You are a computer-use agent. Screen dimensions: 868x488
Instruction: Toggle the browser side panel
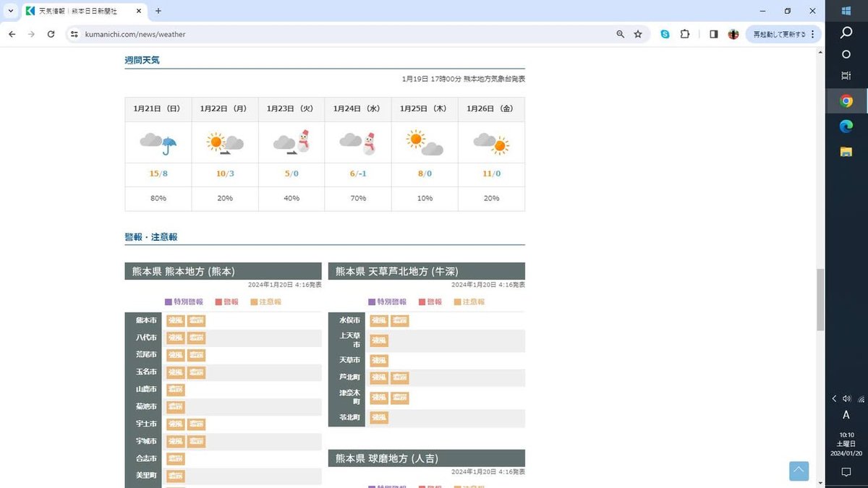[x=713, y=34]
